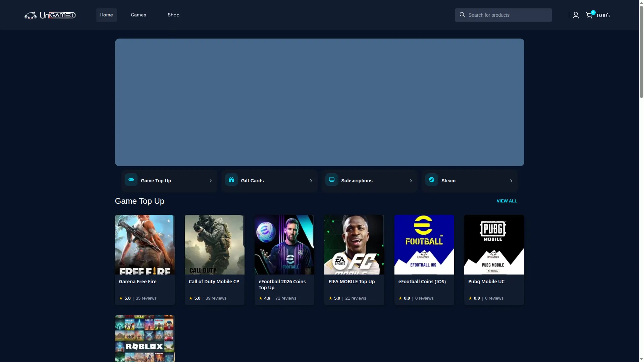Viewport: 644px width, 362px height.
Task: Click VIEW ALL for Game Top Up
Action: tap(507, 201)
